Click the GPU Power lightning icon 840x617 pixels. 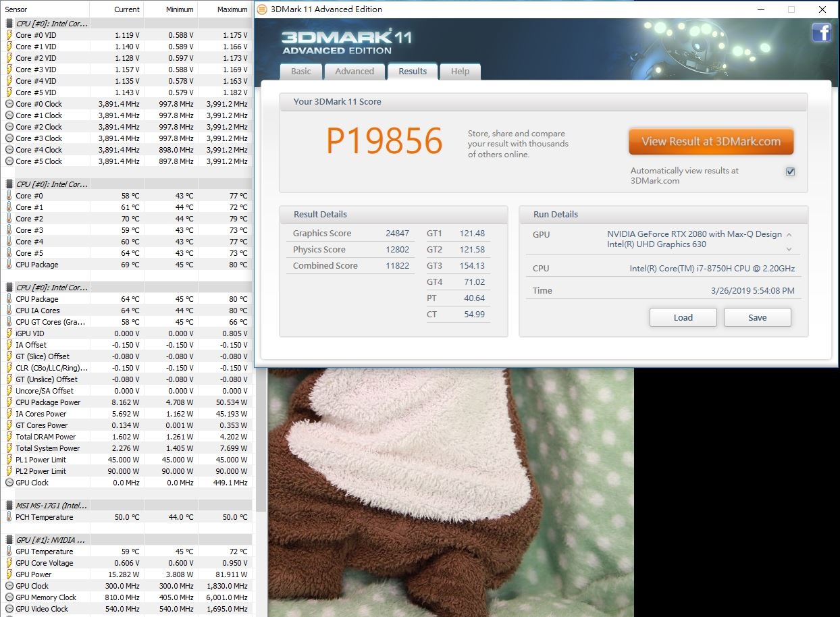coord(9,574)
